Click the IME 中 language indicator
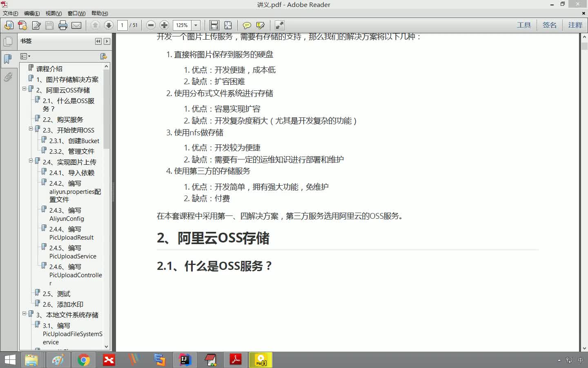 [x=580, y=360]
